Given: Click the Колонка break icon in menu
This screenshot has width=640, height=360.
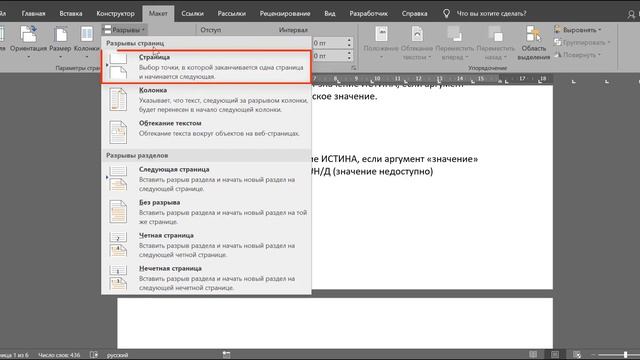Looking at the screenshot, I should point(118,100).
